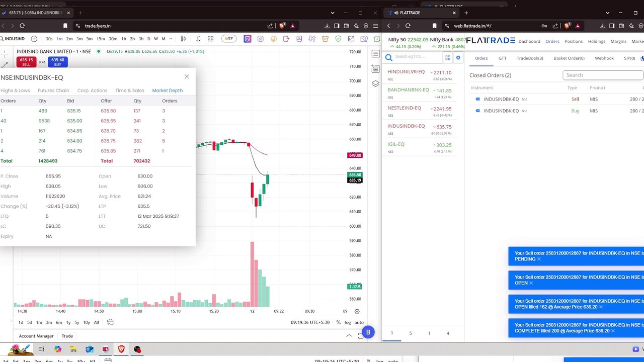Image resolution: width=644 pixels, height=362 pixels.
Task: Switch to Corp. Actions tab
Action: pos(92,90)
